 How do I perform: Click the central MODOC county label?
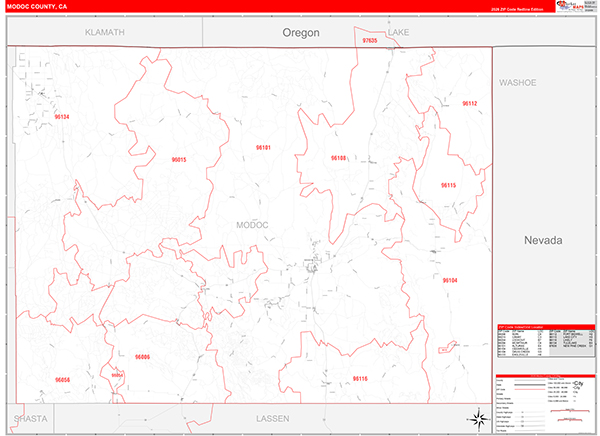coord(252,225)
